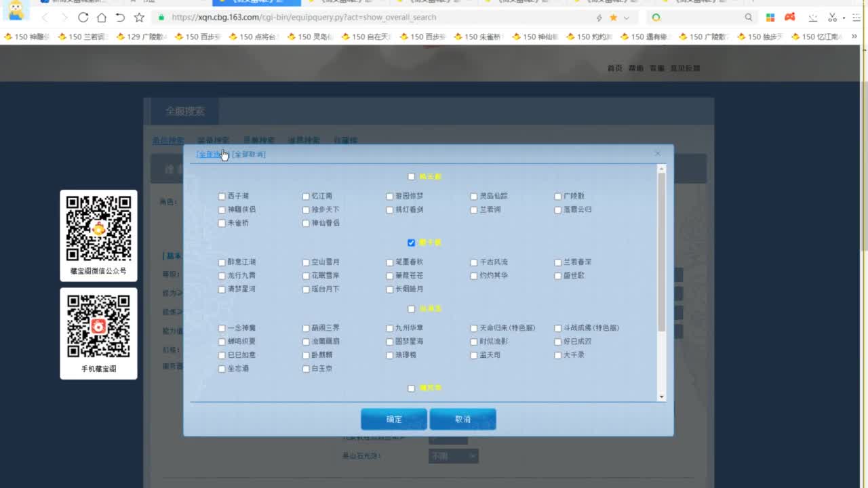Open bookmark '150 神仙'
This screenshot has width=868, height=488.
click(x=534, y=37)
